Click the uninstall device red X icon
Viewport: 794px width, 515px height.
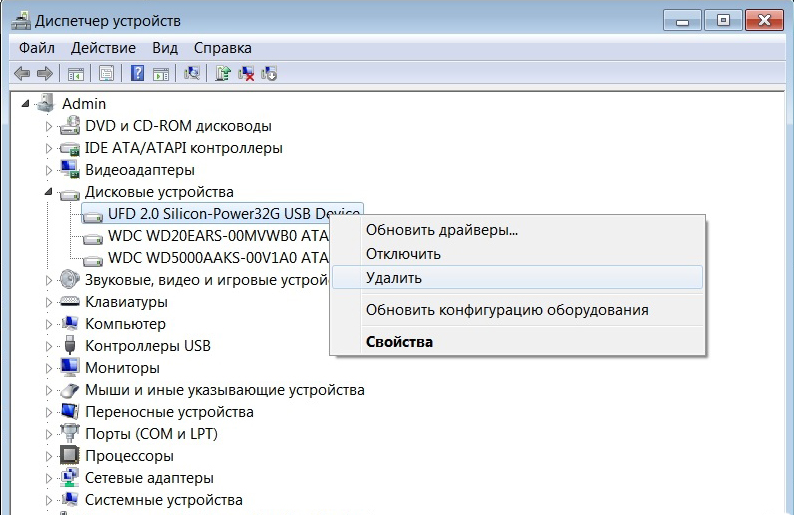[x=246, y=74]
